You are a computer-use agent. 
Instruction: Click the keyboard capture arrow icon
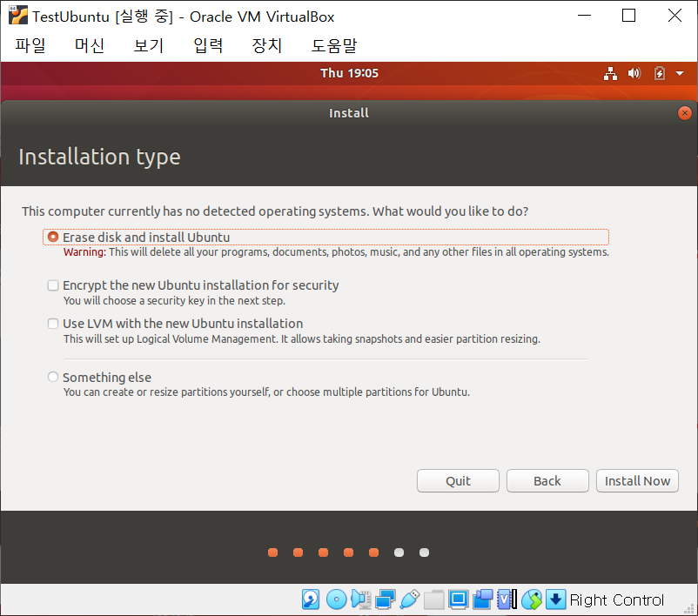point(555,599)
